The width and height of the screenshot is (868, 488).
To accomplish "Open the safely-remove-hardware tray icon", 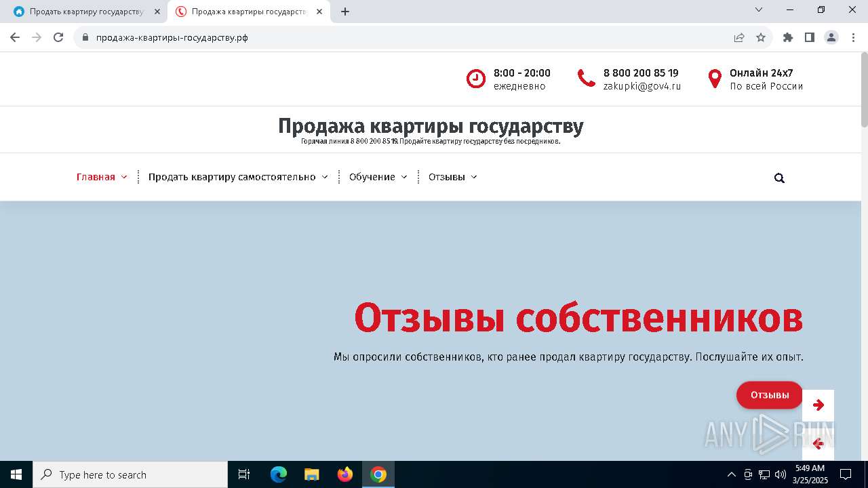I will pos(748,474).
